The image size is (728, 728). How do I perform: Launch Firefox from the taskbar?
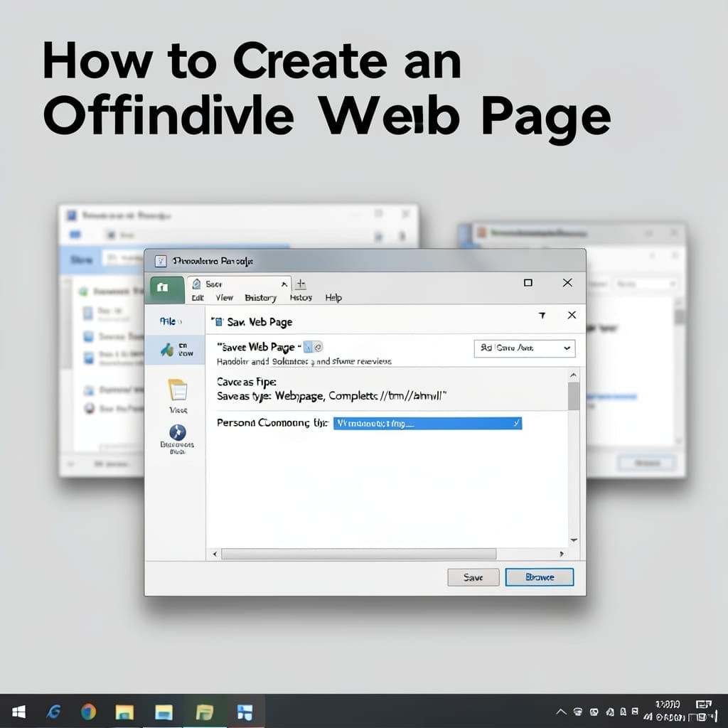88,712
